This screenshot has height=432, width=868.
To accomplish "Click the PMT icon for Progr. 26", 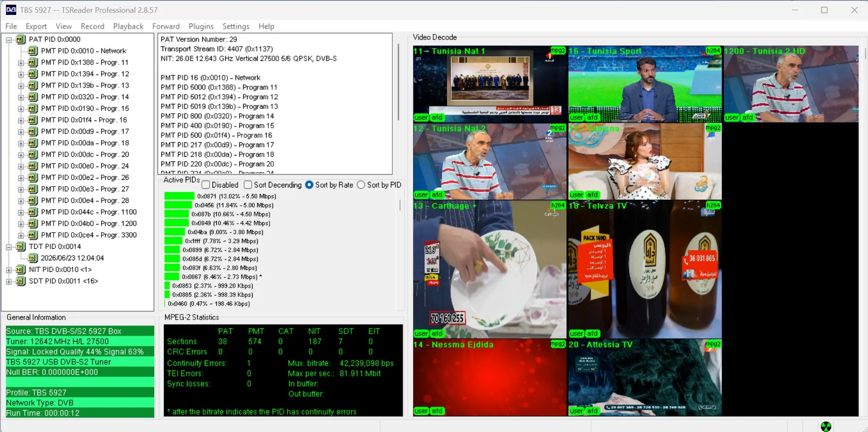I will tap(33, 177).
